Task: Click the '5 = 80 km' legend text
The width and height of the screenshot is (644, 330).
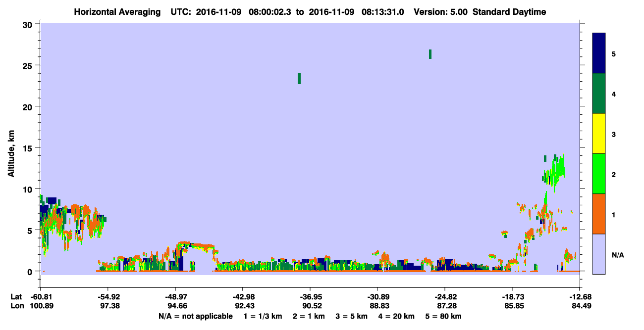Action: (x=444, y=316)
